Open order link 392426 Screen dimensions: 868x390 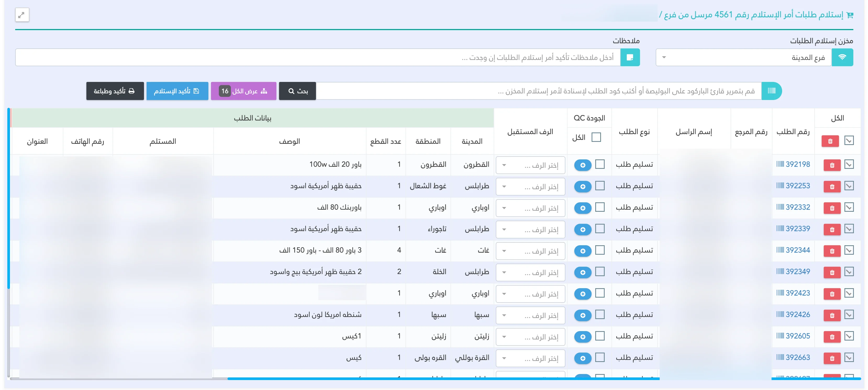click(x=798, y=315)
